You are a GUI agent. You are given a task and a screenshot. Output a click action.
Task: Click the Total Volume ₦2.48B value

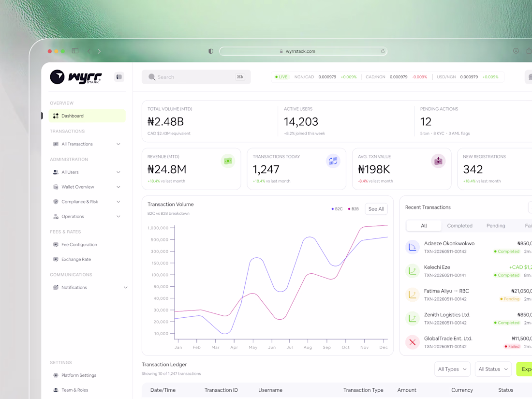(x=165, y=121)
